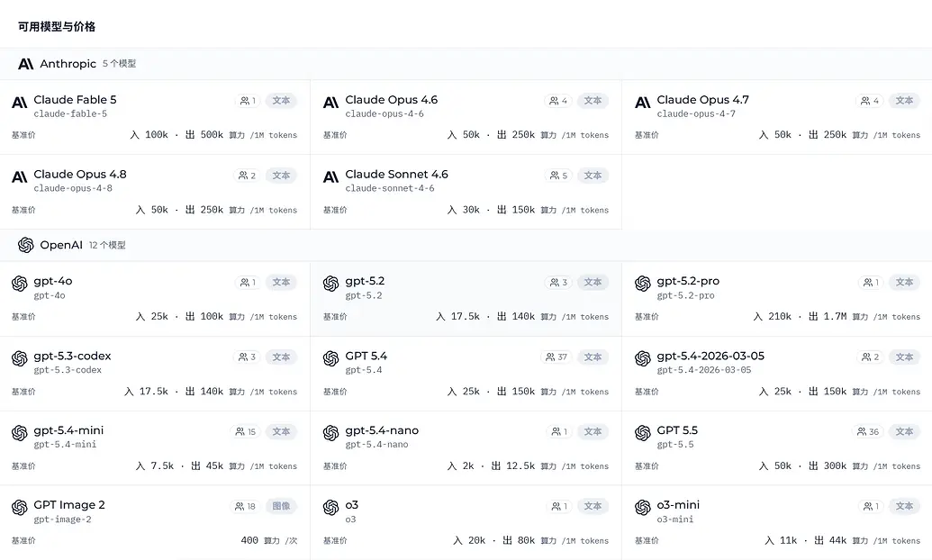Viewport: 932px width, 560px height.
Task: Open the Claude Fable 5 model title
Action: click(x=75, y=100)
